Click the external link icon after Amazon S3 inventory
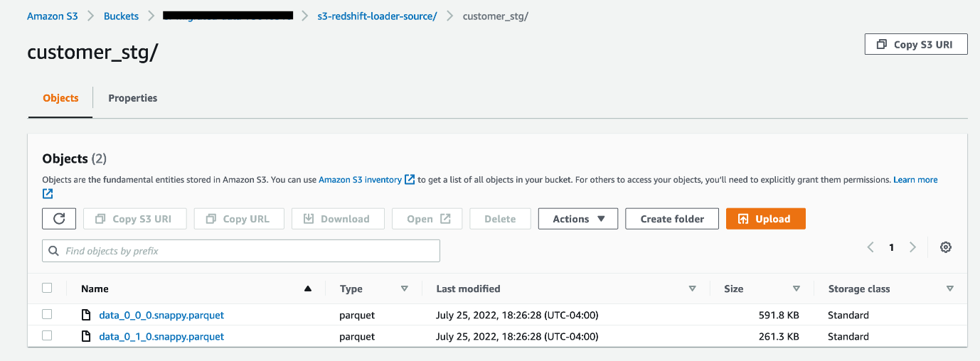 410,180
